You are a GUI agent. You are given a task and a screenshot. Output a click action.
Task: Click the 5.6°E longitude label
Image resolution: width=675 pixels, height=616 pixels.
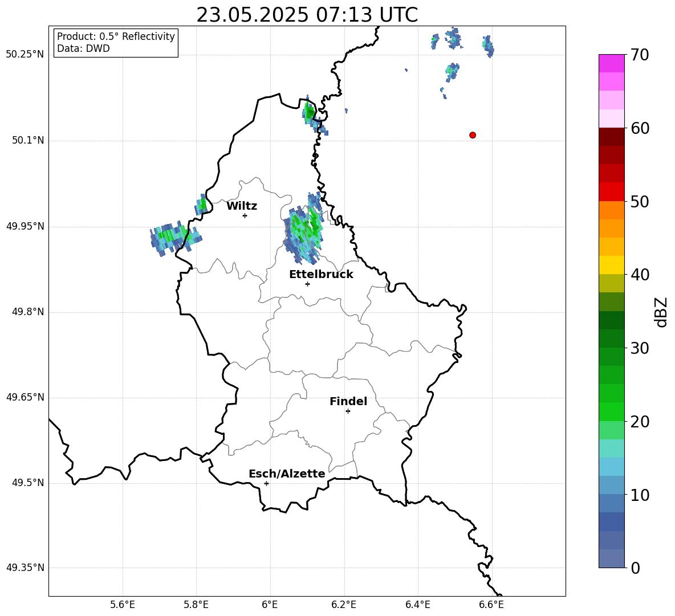click(123, 605)
